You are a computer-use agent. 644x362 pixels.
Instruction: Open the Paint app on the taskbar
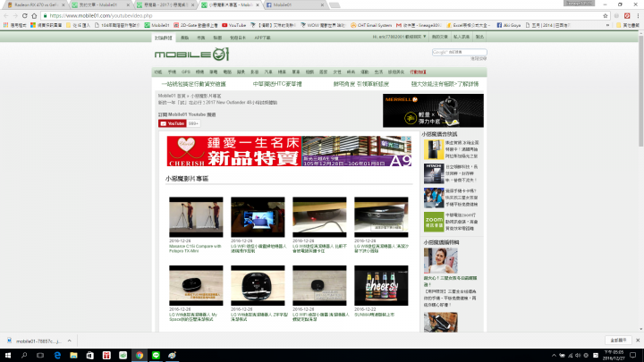pos(172,355)
